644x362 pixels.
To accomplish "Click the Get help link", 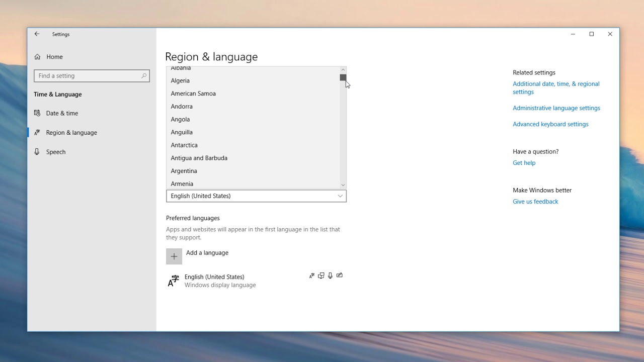I will 524,163.
